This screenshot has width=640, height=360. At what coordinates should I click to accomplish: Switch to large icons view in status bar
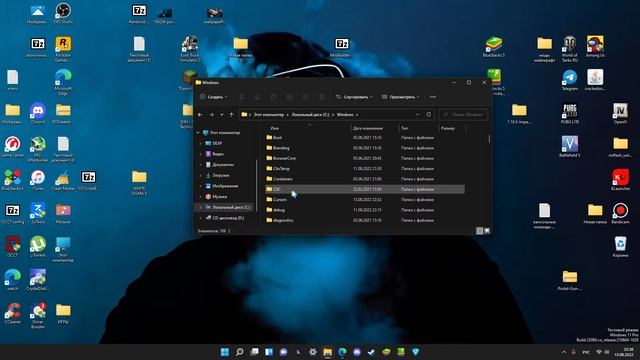487,231
